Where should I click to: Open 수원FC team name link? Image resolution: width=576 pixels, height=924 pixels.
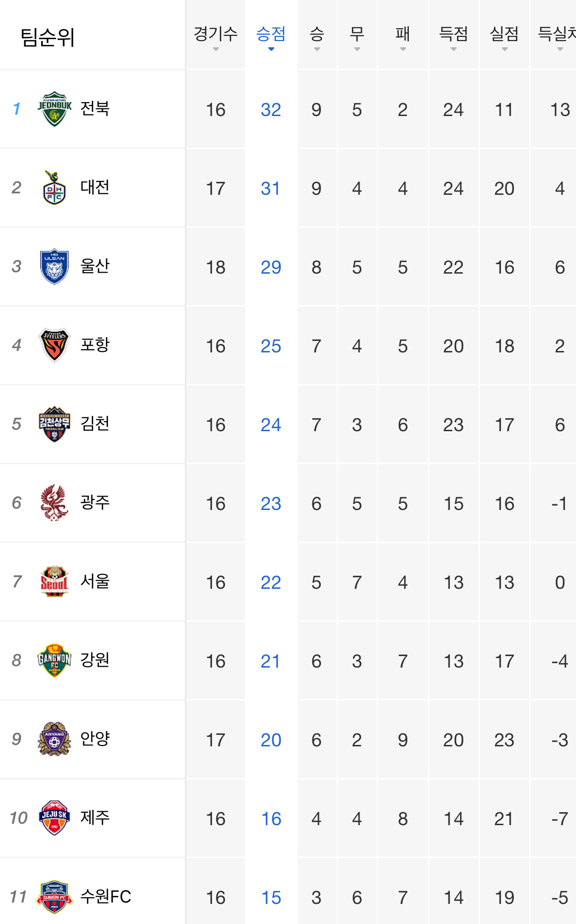[106, 896]
